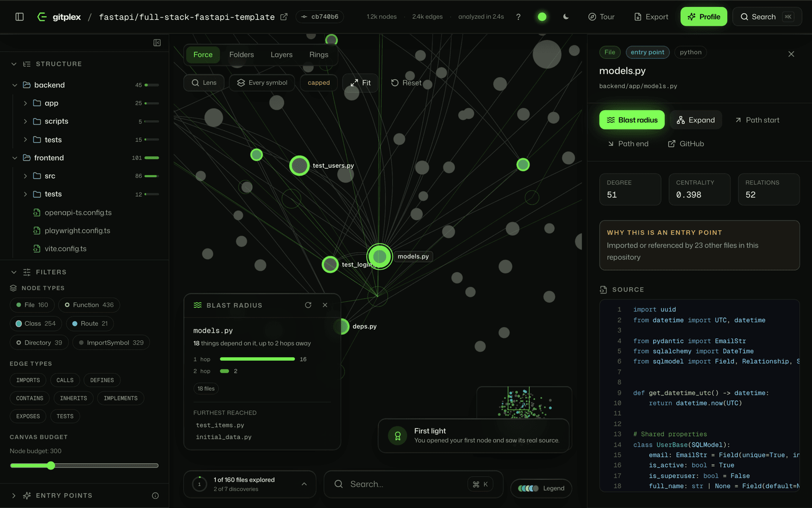Open the entry points info icon
The height and width of the screenshot is (508, 812).
pos(155,495)
